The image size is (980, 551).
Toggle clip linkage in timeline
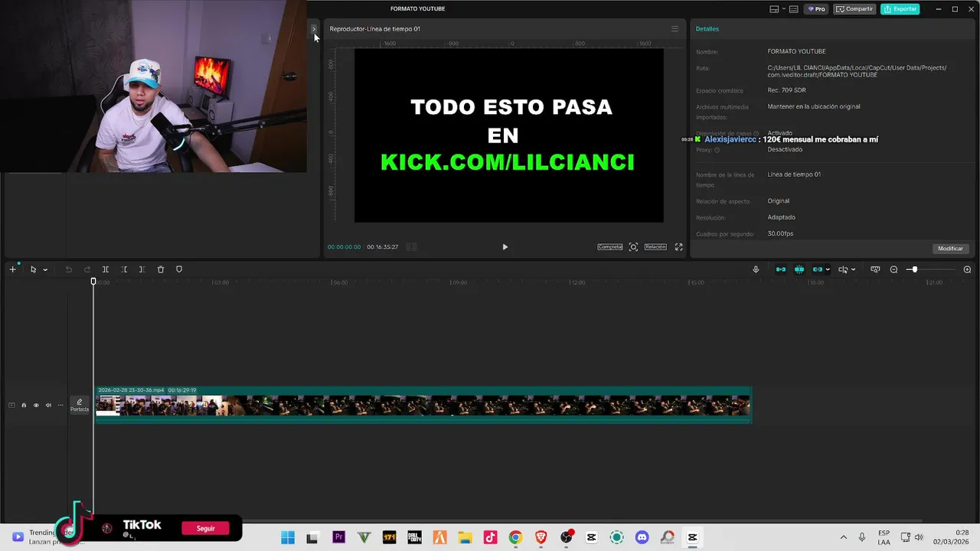(x=818, y=269)
